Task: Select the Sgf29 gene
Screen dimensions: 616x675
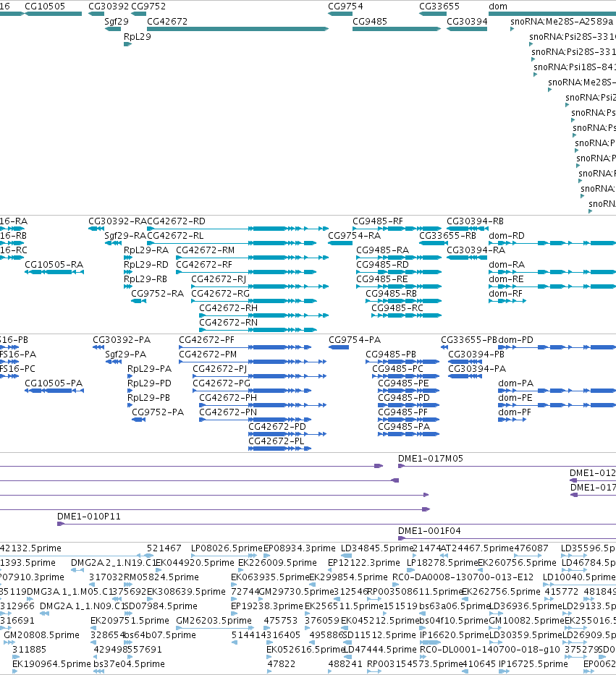Action: 113,29
